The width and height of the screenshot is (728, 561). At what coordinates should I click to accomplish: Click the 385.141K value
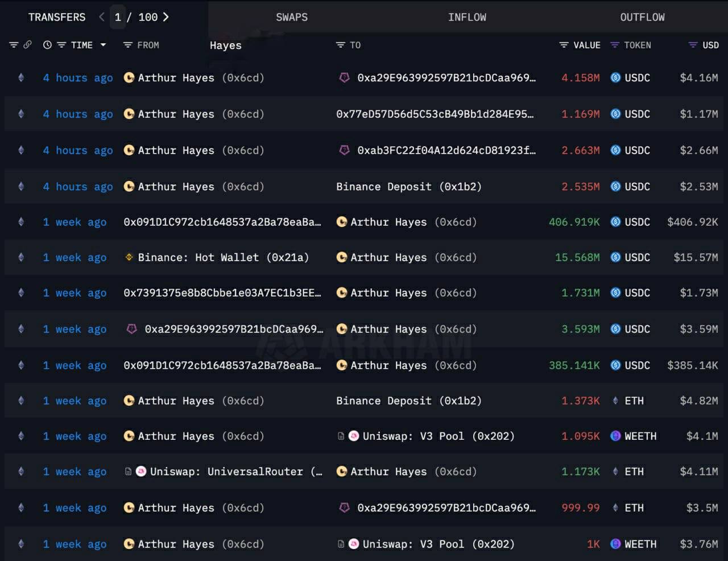(574, 365)
